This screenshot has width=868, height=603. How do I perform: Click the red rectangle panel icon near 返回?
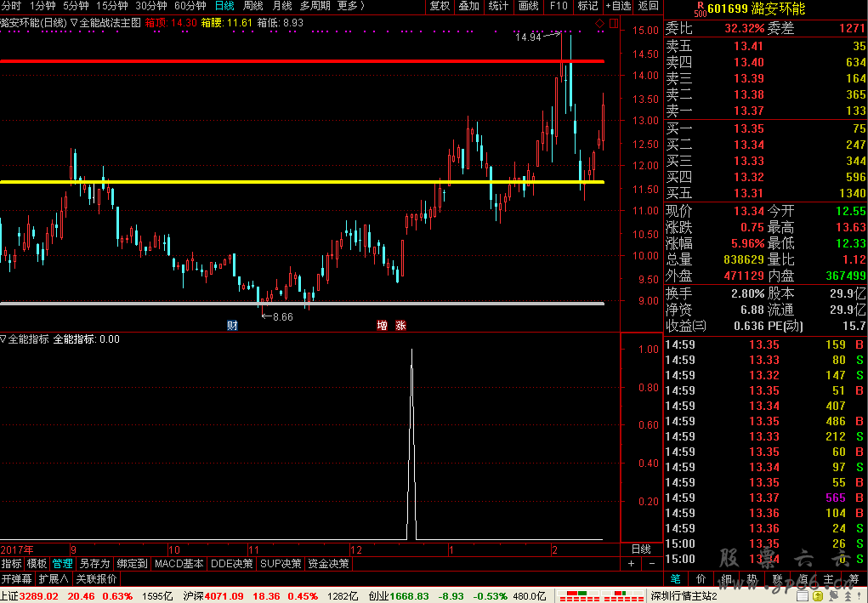tap(613, 23)
